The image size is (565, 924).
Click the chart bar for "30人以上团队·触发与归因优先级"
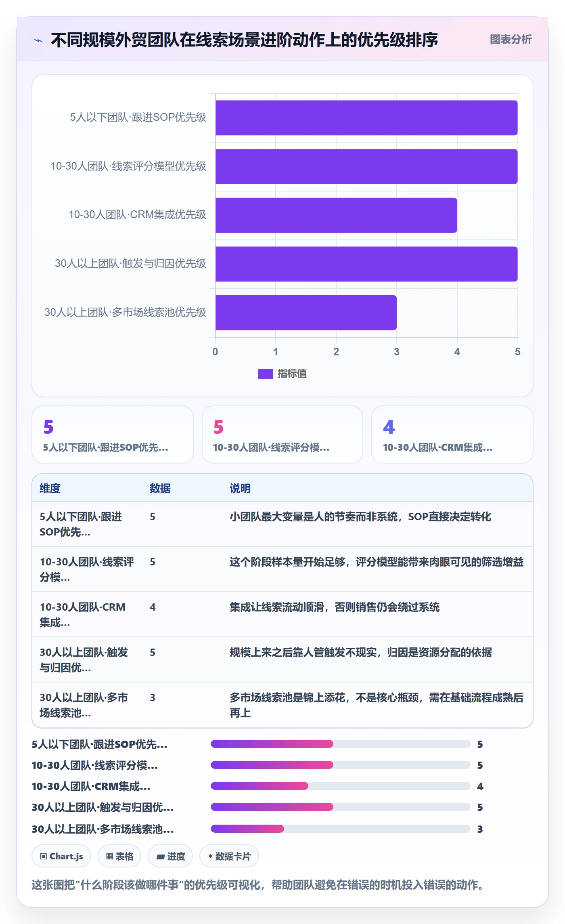click(x=366, y=264)
